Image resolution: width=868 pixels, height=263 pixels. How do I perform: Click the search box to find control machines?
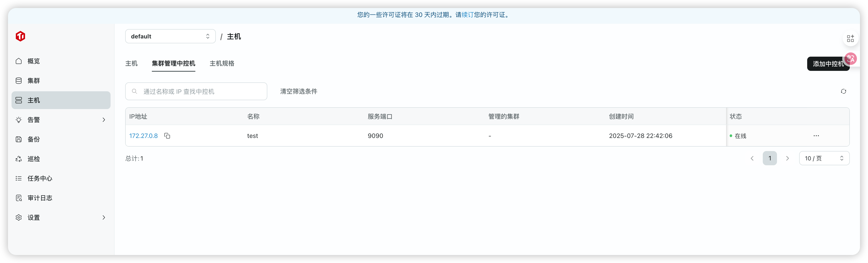coord(196,91)
